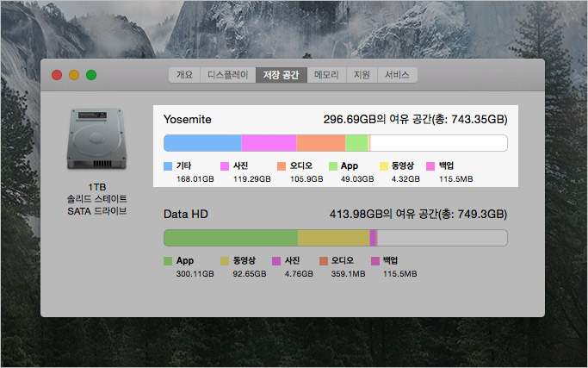Click the purple 사진 swatch under Data HD
The height and width of the screenshot is (368, 588).
coord(276,261)
